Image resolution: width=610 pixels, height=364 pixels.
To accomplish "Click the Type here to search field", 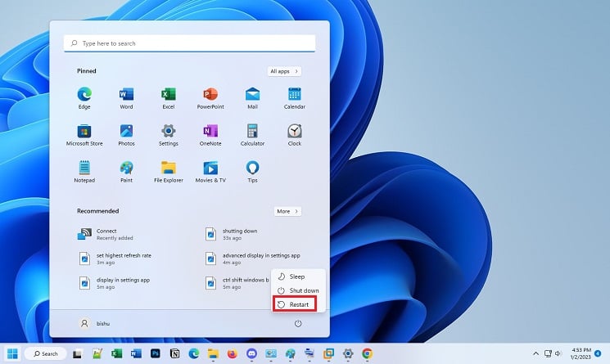I will point(189,43).
